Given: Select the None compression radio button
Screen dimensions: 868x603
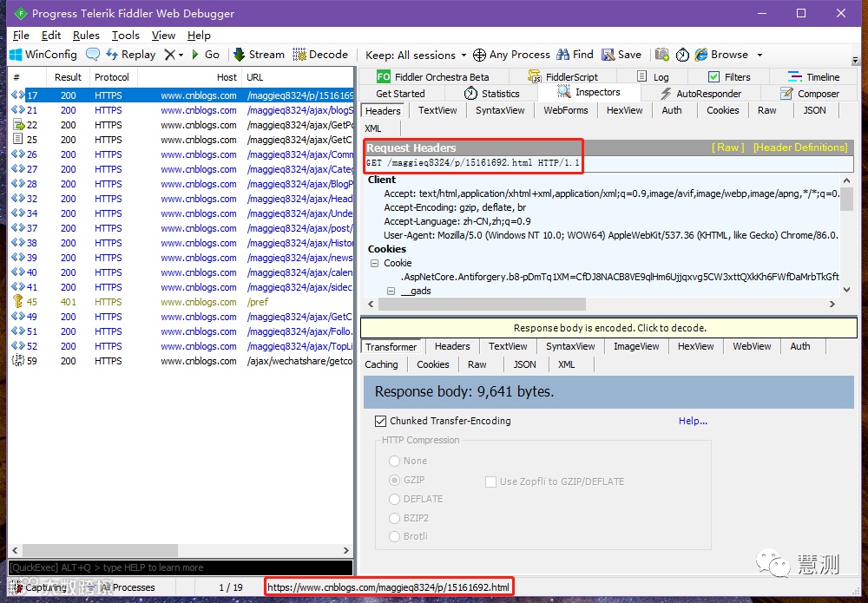Looking at the screenshot, I should [x=394, y=461].
